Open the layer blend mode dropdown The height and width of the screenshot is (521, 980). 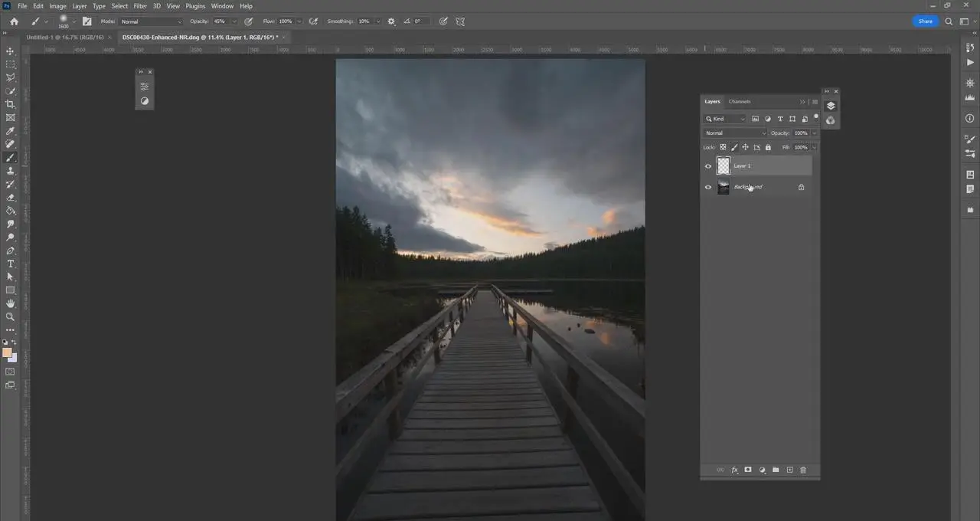735,133
